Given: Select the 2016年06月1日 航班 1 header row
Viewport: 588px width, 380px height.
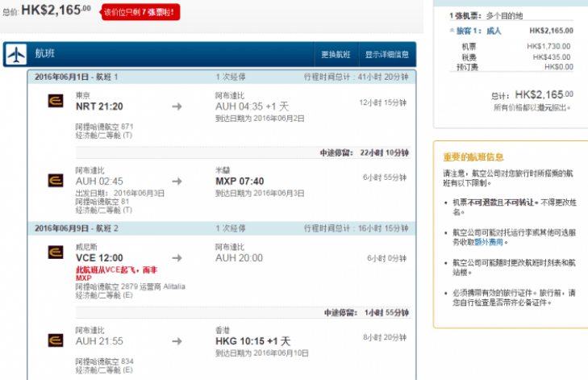Looking at the screenshot, I should [221, 77].
